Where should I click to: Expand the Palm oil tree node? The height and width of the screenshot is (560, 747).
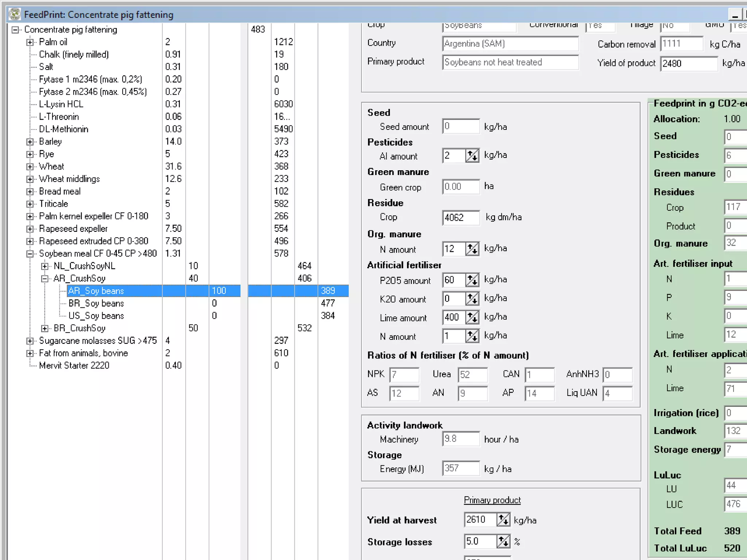click(30, 42)
